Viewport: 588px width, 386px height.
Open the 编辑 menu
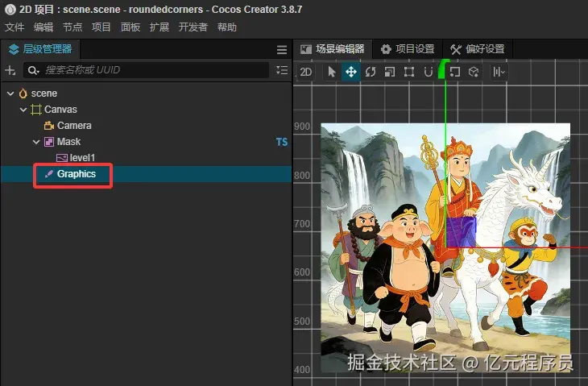click(x=43, y=27)
